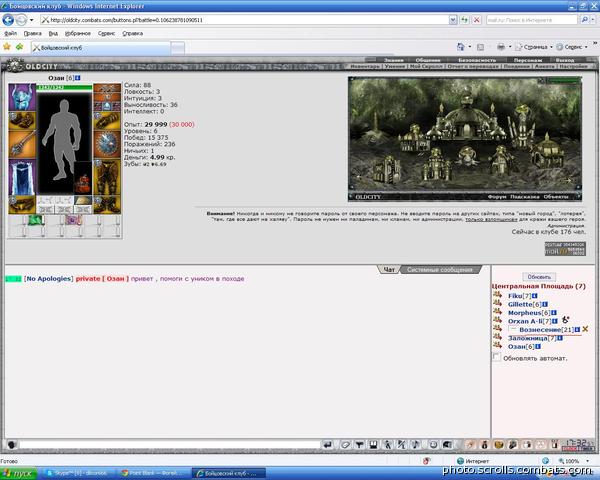
Task: Open the Сервис toolbar dropdown at right
Action: tap(572, 47)
